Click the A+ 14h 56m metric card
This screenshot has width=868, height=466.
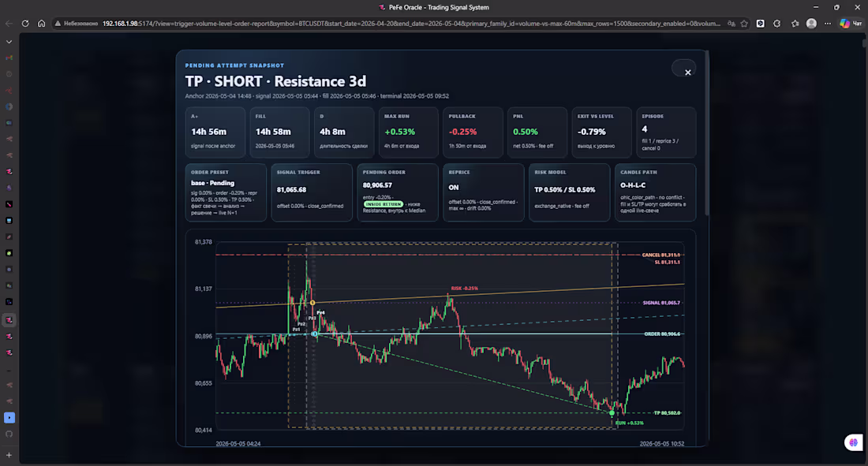click(x=215, y=132)
